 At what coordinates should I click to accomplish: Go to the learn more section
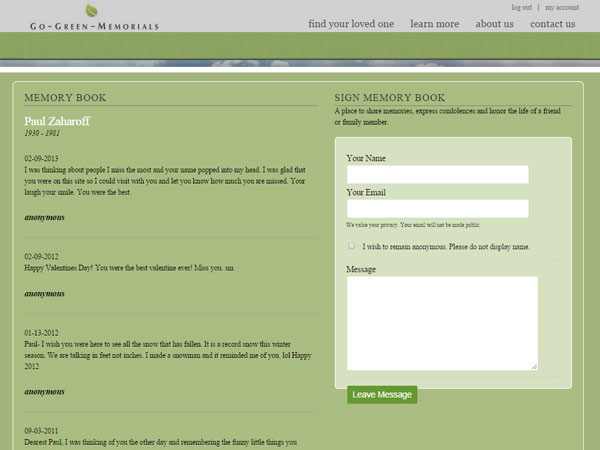coord(435,24)
